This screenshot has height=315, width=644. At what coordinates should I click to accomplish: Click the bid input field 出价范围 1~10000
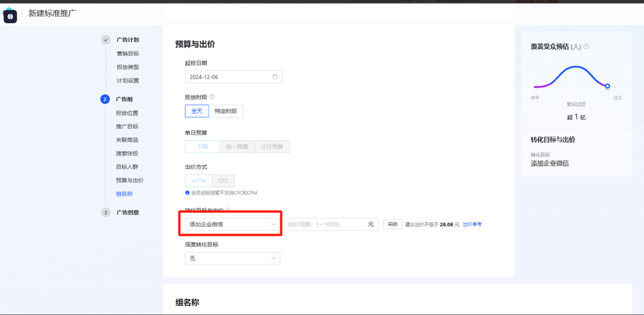click(326, 224)
